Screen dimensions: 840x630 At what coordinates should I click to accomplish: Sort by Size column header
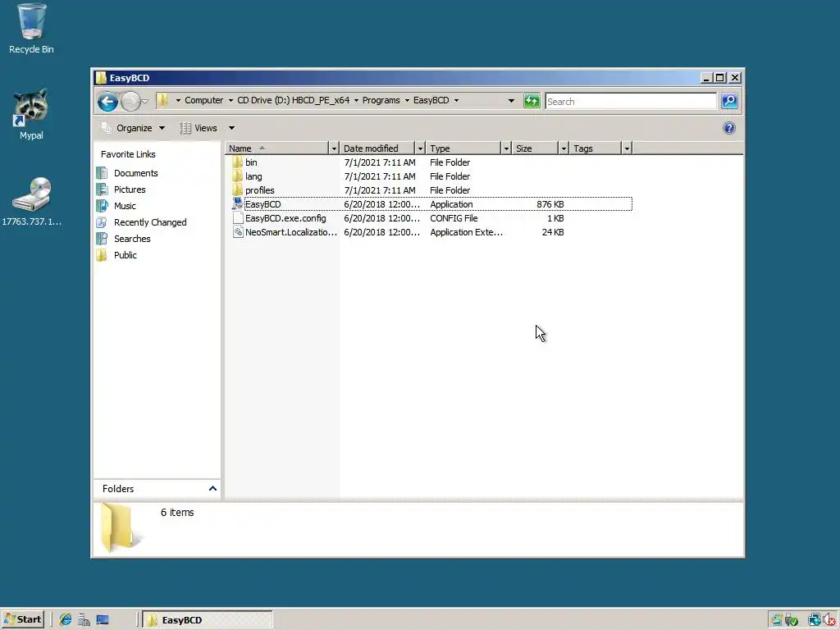535,148
